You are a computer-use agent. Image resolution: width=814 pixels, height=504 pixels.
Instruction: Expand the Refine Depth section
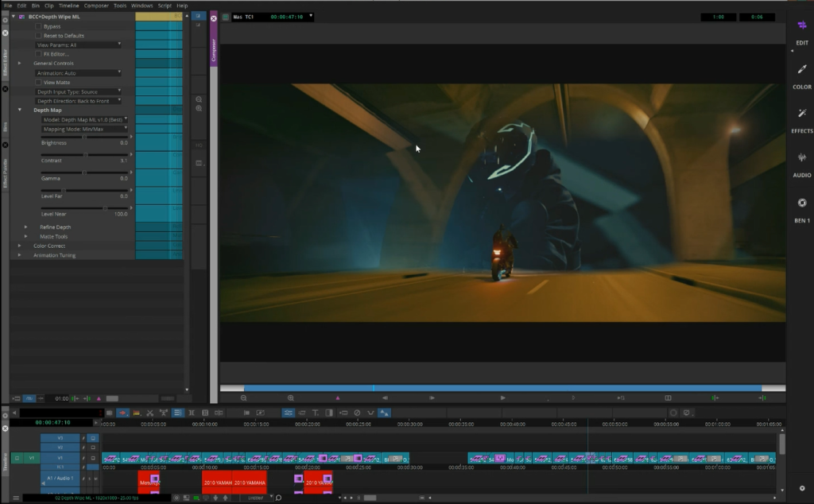tap(26, 227)
